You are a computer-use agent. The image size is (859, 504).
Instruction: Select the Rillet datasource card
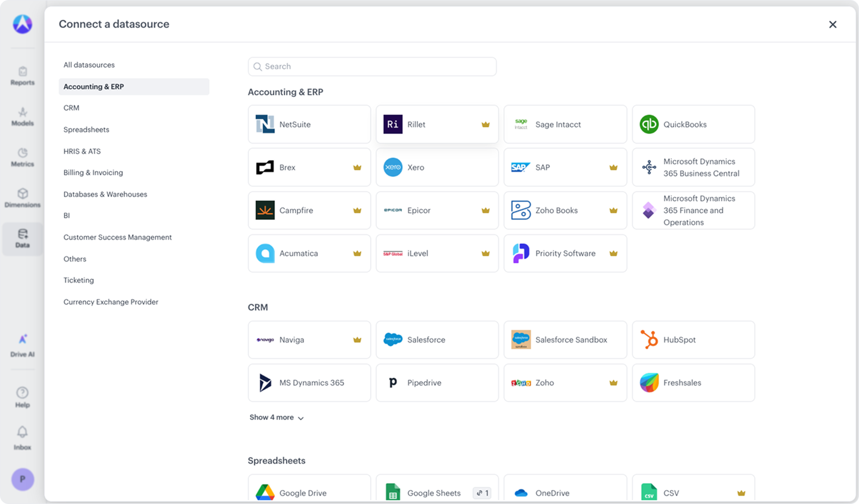click(x=437, y=125)
